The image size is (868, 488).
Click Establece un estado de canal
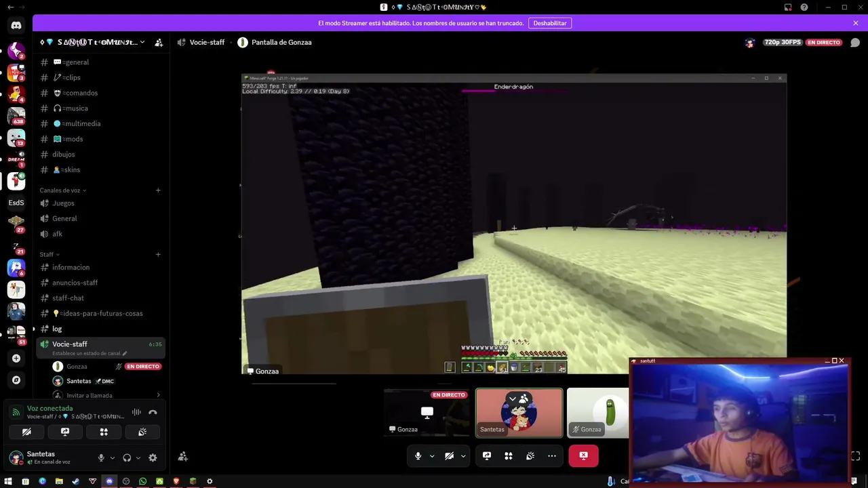click(90, 353)
